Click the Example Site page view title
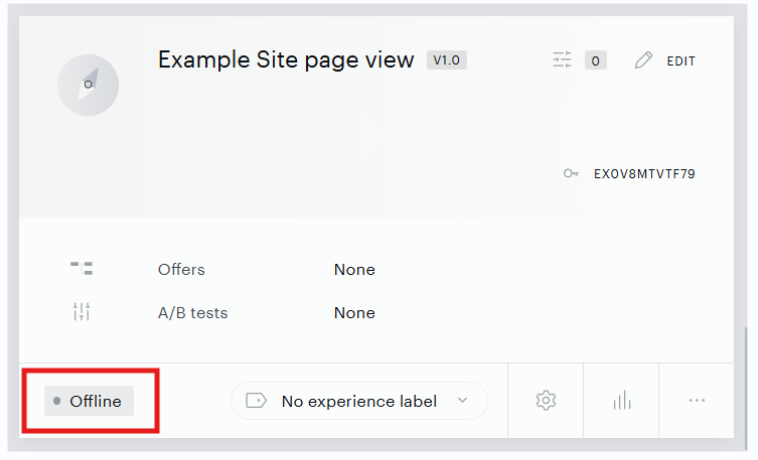Viewport: 758px width, 460px height. click(286, 60)
